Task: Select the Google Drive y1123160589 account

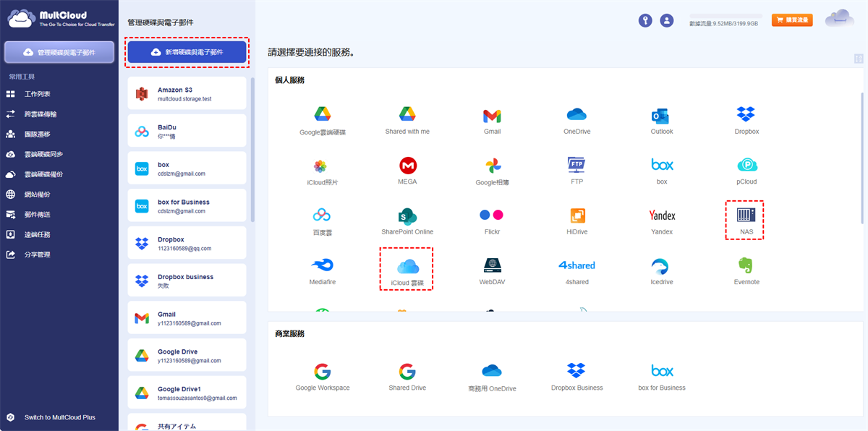Action: (187, 355)
